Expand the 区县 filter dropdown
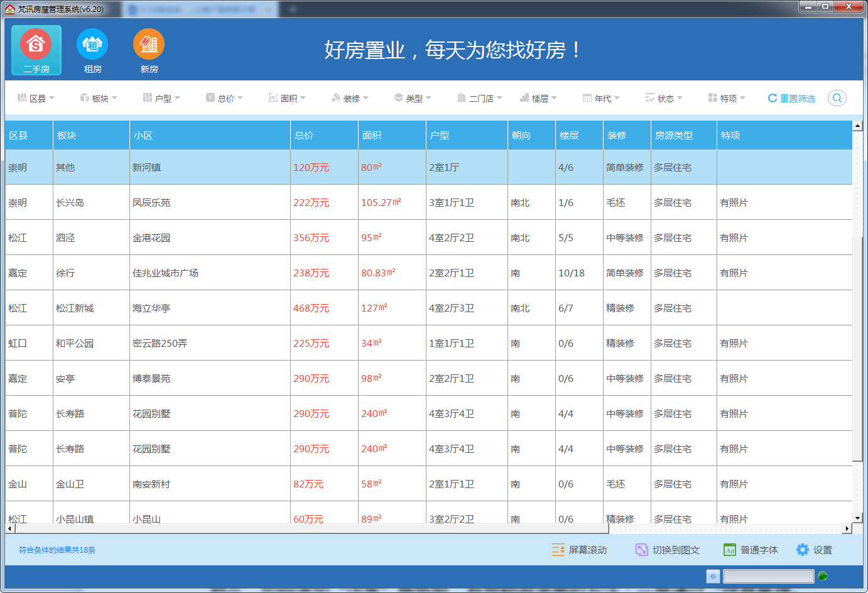868x593 pixels. 36,98
